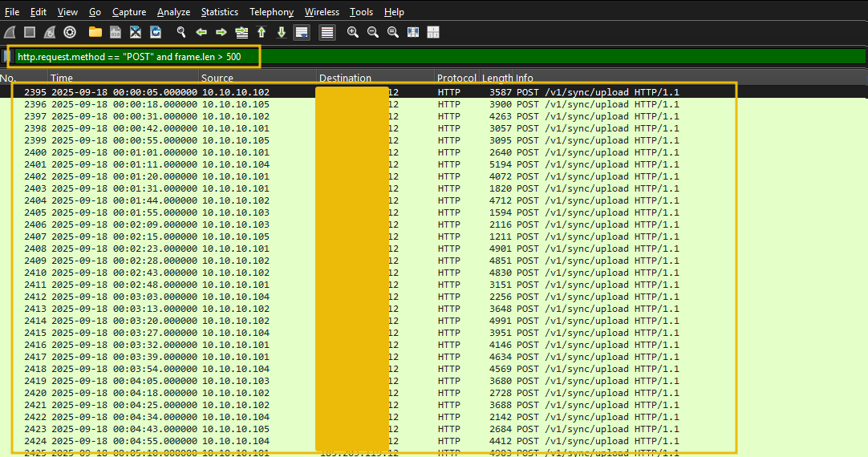Jump to the last packet
The image size is (868, 457).
coord(282,32)
